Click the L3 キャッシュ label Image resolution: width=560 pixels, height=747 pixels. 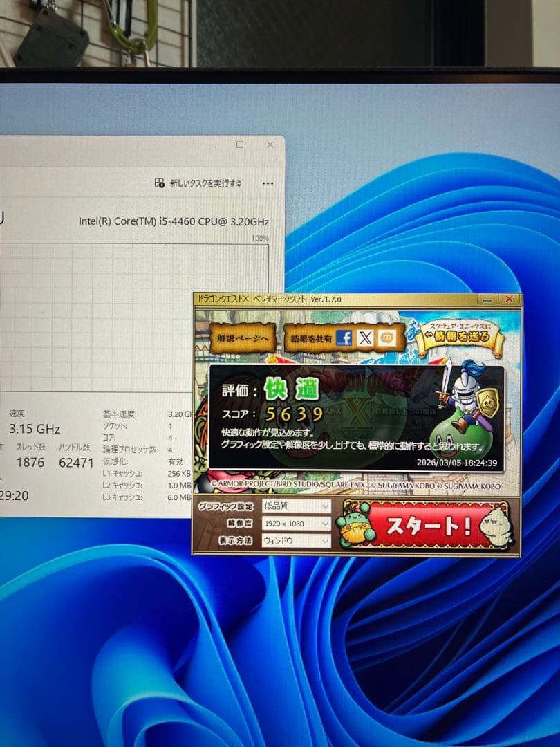[x=122, y=497]
